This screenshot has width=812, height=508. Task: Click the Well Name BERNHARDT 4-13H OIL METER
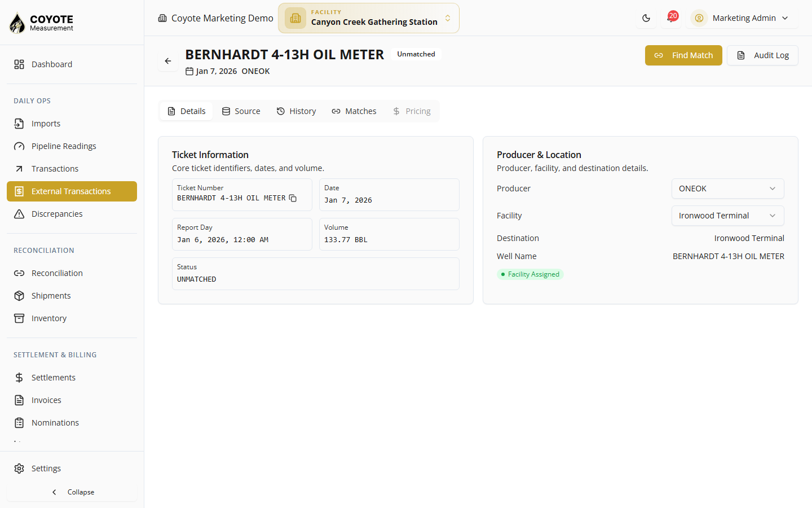pyautogui.click(x=729, y=256)
